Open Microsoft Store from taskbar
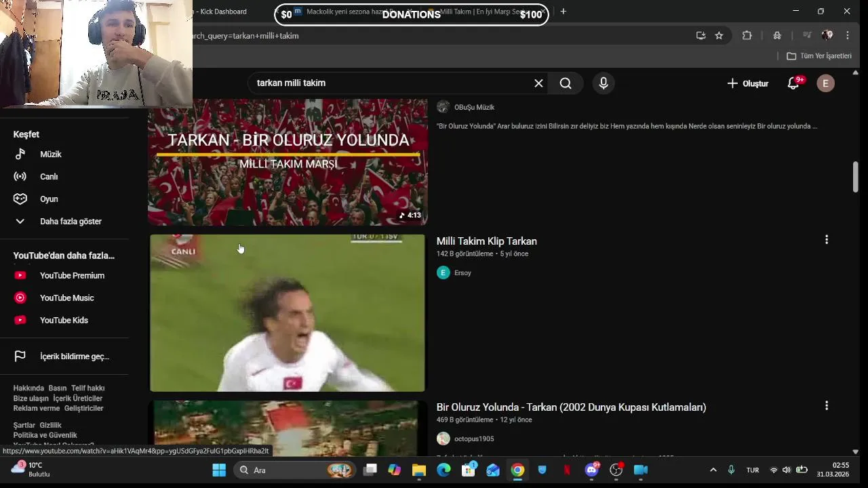868x488 pixels. click(x=468, y=470)
